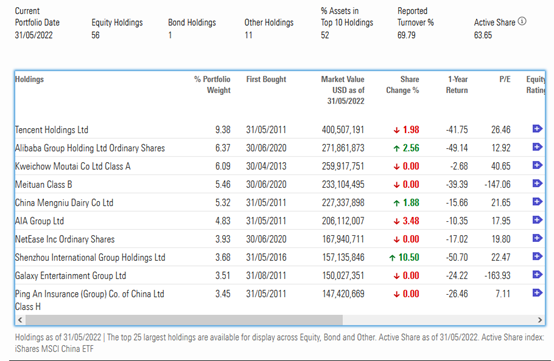Sort by Holdings column header

pyautogui.click(x=29, y=79)
